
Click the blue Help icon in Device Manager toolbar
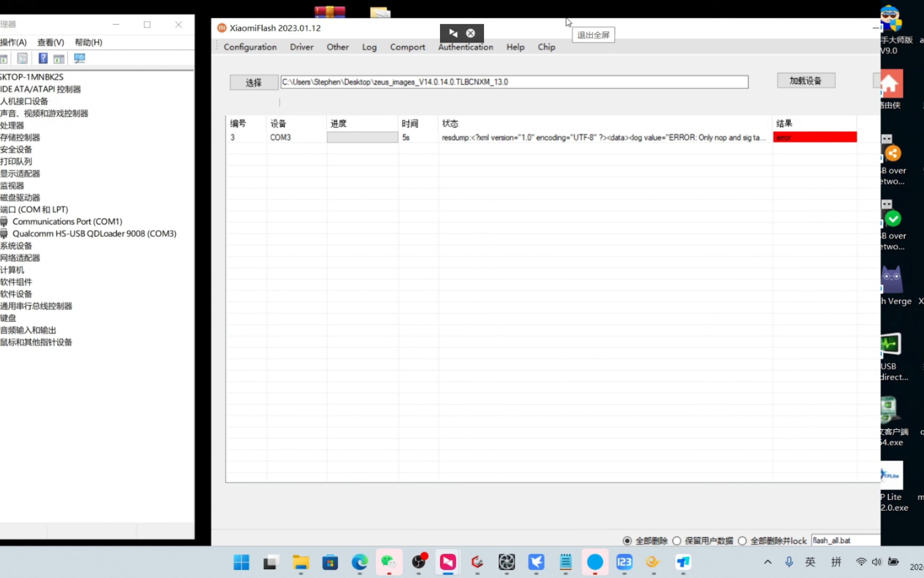[43, 58]
